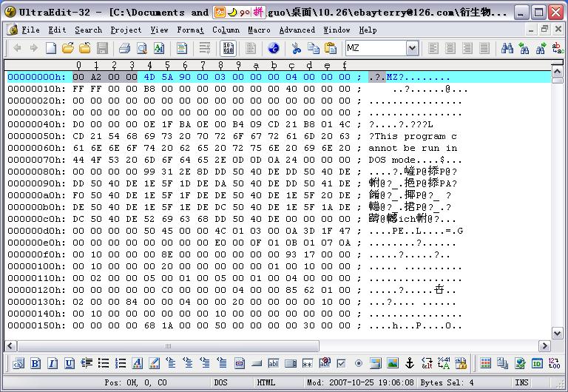Click the Underline HTML tag icon
Image resolution: width=568 pixels, height=392 pixels.
pyautogui.click(x=69, y=363)
